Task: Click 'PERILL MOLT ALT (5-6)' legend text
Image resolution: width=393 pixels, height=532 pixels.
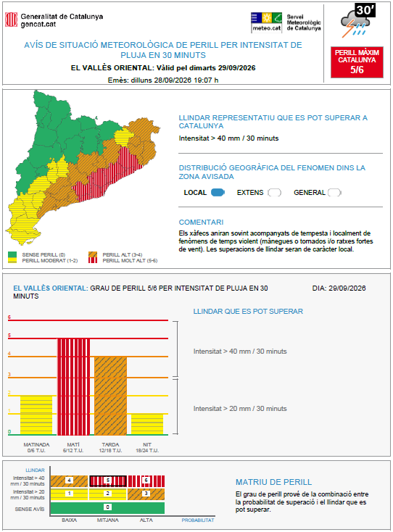Action: 130,261
